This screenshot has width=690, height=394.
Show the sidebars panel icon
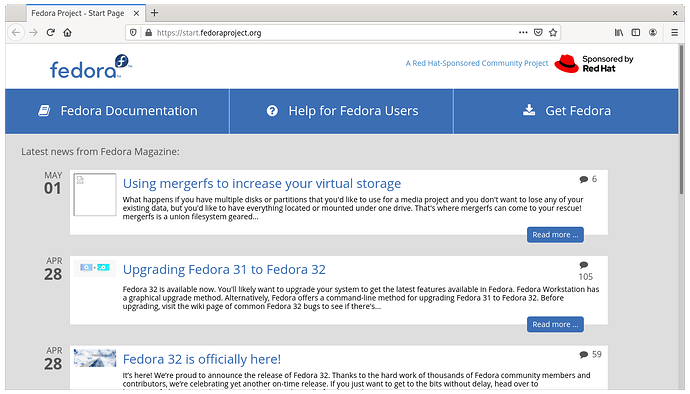pyautogui.click(x=635, y=33)
